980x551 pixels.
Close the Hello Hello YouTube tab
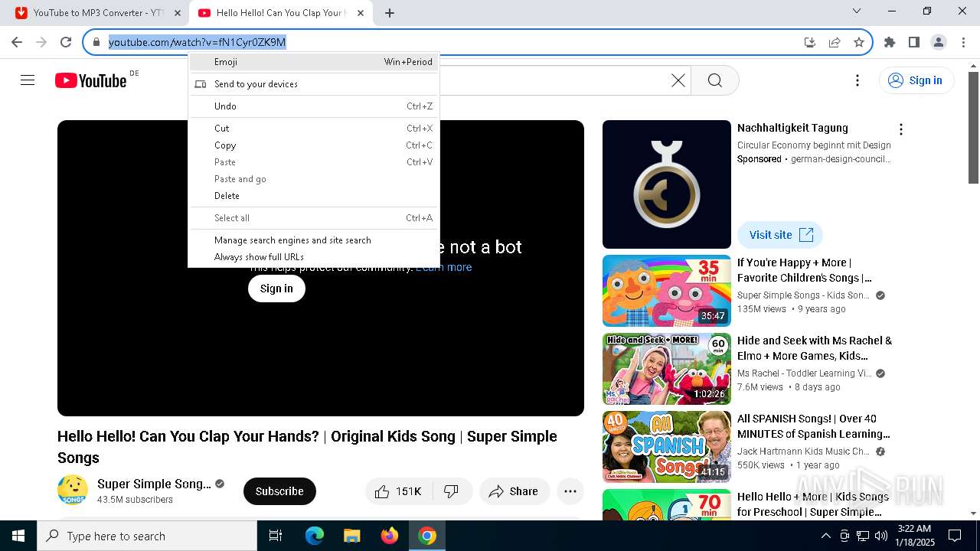(361, 13)
